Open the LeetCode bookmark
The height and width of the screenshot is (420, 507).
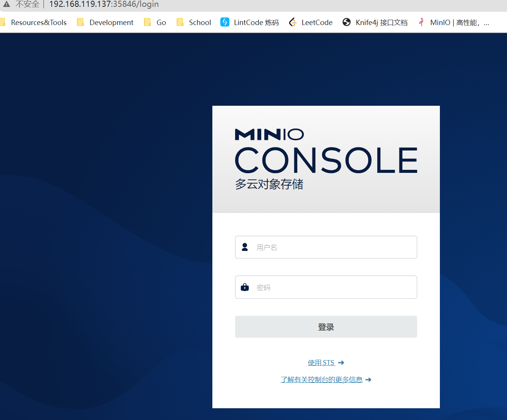311,22
